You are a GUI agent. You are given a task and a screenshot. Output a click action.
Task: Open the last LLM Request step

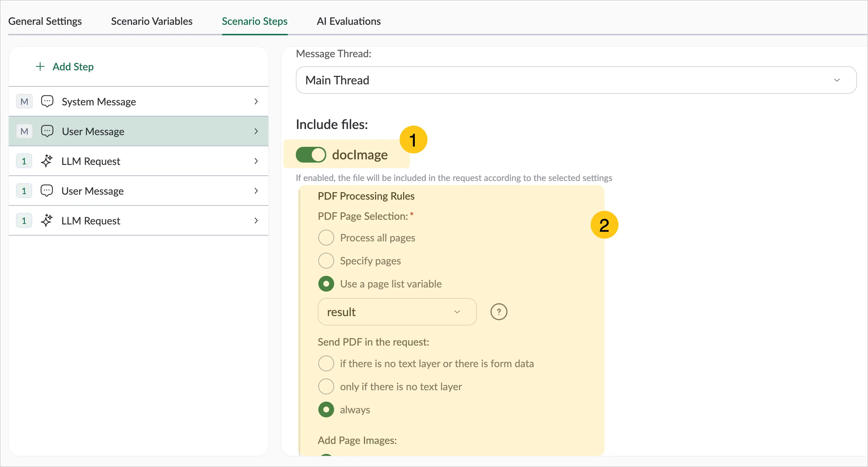pos(138,221)
